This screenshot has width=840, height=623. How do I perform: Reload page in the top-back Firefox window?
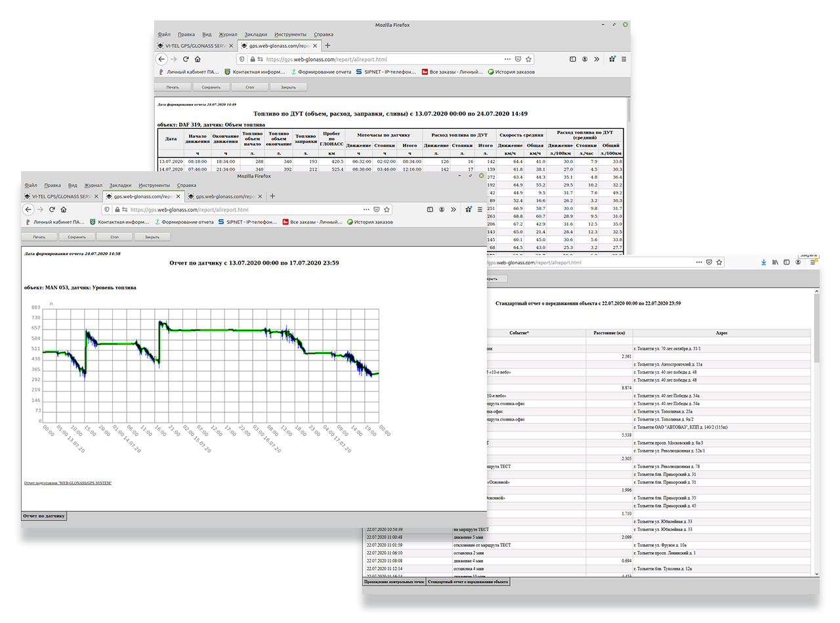tap(186, 59)
